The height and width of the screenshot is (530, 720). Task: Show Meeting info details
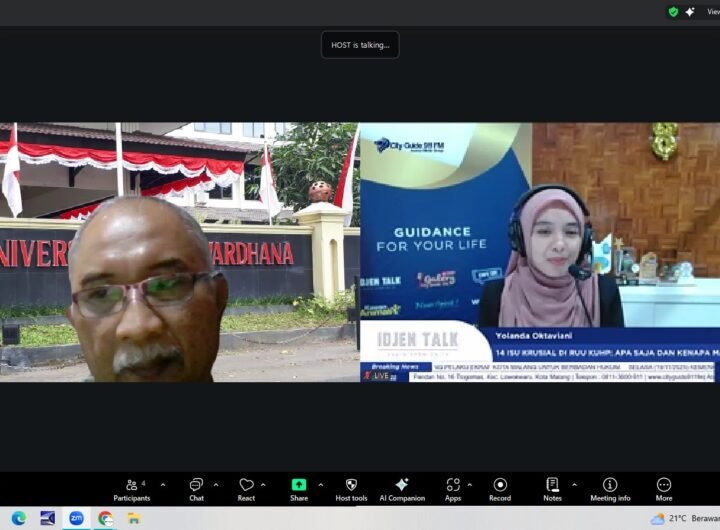pos(610,489)
